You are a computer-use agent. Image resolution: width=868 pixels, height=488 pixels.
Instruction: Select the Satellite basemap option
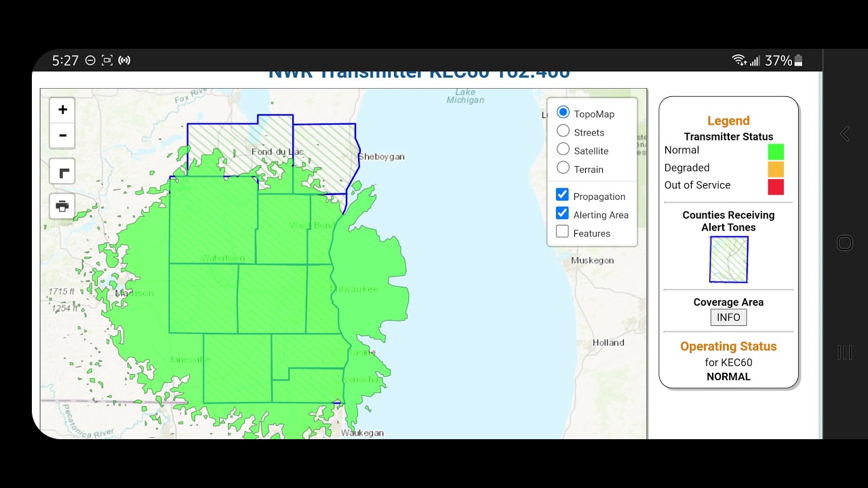563,149
